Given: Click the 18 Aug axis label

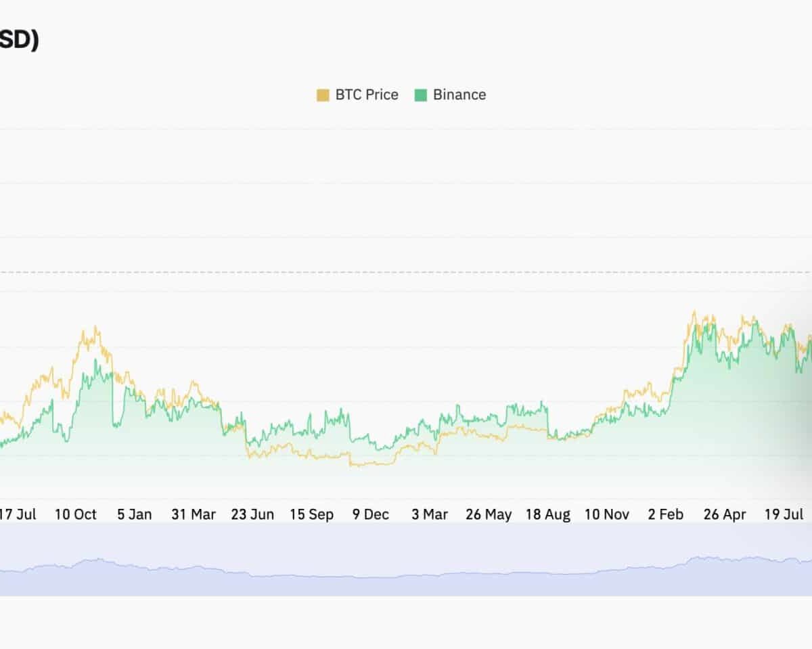Looking at the screenshot, I should 548,514.
